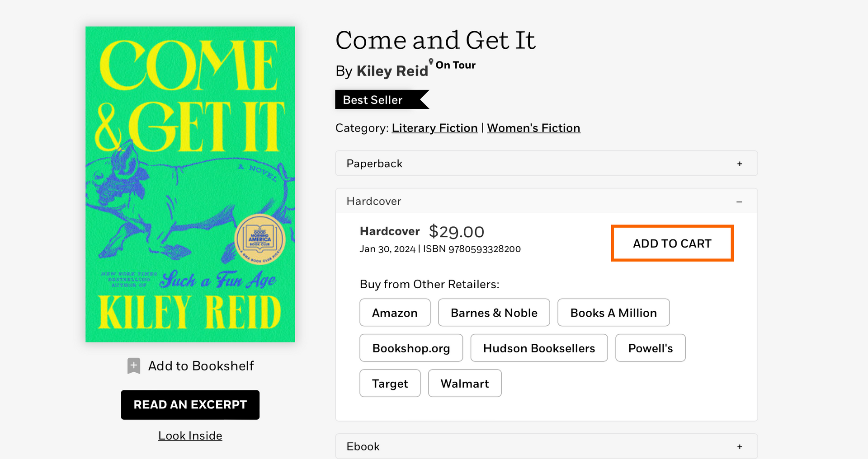868x459 pixels.
Task: Buy from Target retailer button
Action: [390, 383]
